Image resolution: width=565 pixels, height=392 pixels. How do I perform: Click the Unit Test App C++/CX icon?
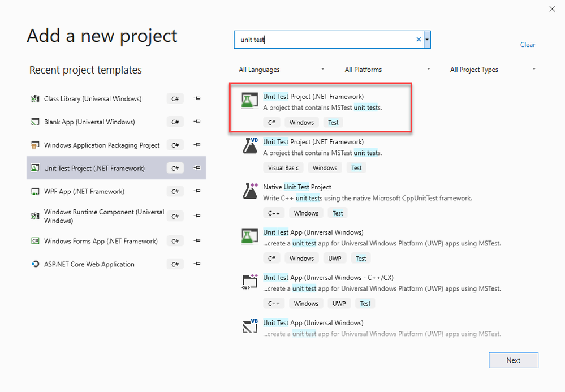coord(250,282)
